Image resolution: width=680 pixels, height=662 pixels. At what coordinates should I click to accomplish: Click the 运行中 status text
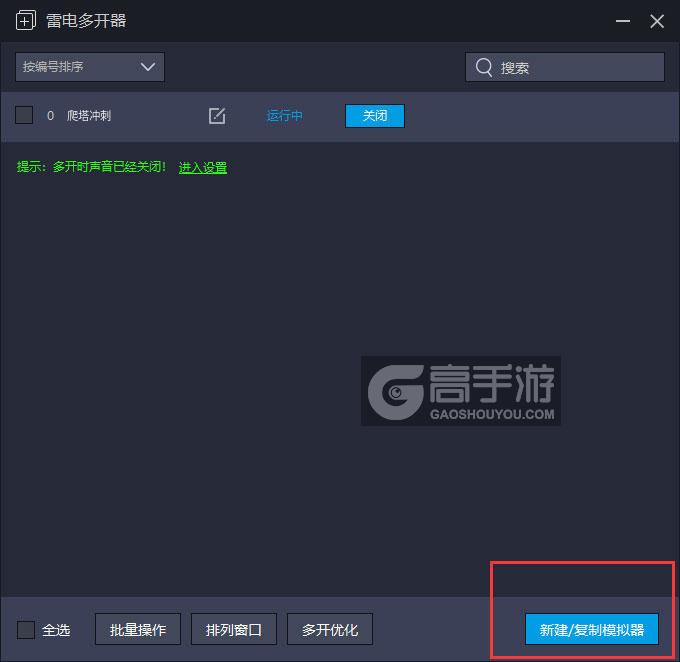coord(284,116)
